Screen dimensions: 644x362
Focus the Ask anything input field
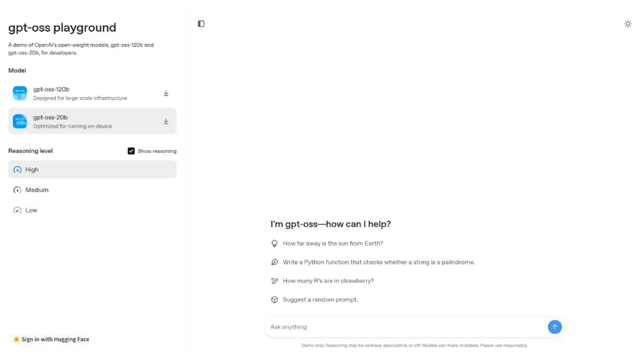coord(405,327)
